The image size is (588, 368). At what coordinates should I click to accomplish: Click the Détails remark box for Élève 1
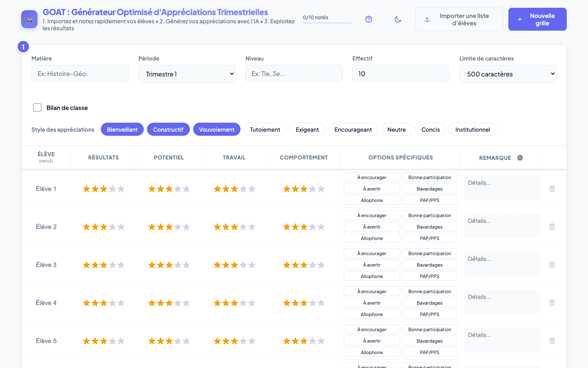tap(502, 188)
